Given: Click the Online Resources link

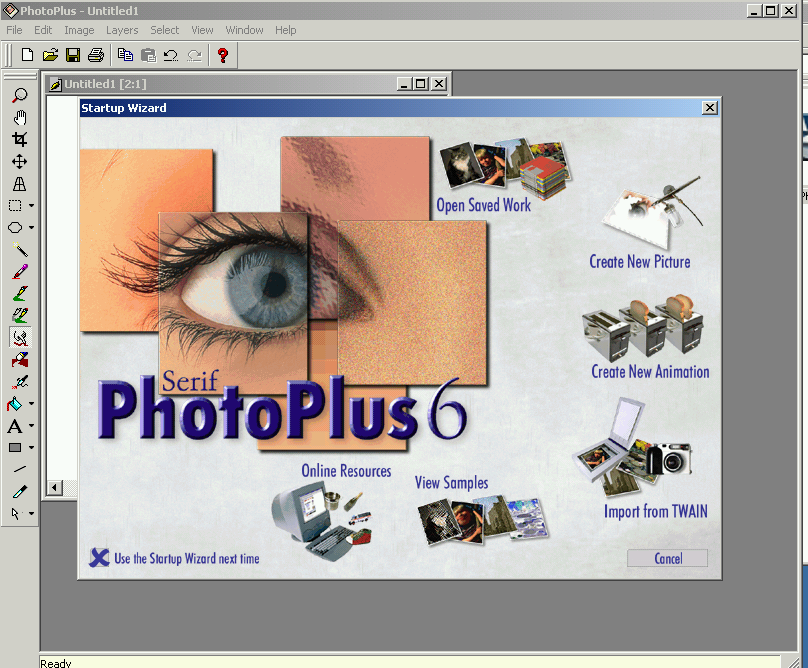Looking at the screenshot, I should (346, 471).
